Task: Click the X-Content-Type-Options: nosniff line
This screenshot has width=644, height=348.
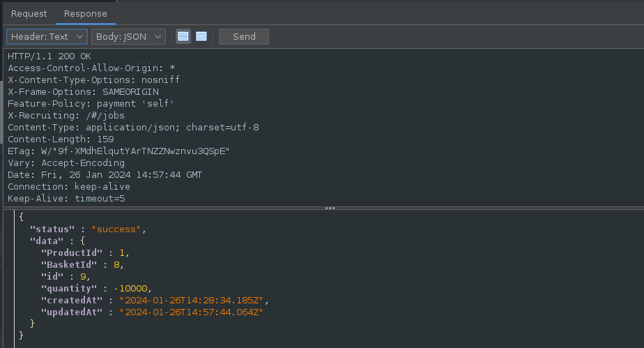Action: click(x=93, y=80)
